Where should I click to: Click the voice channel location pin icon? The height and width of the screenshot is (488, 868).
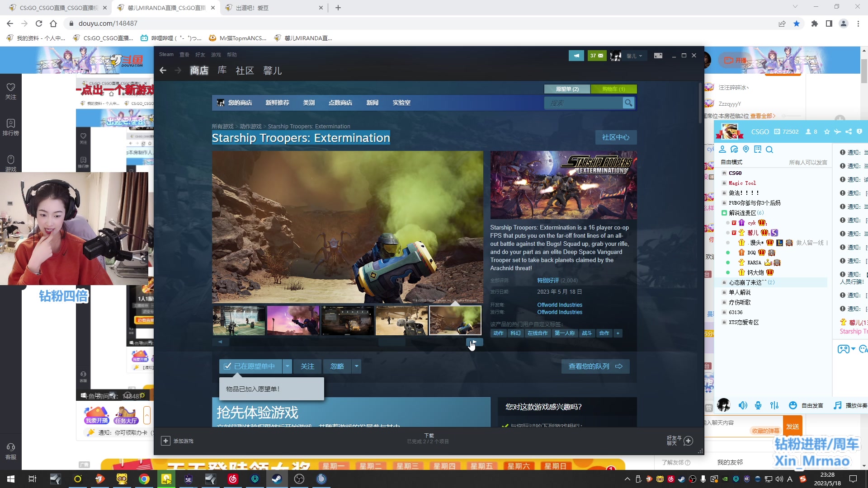746,150
